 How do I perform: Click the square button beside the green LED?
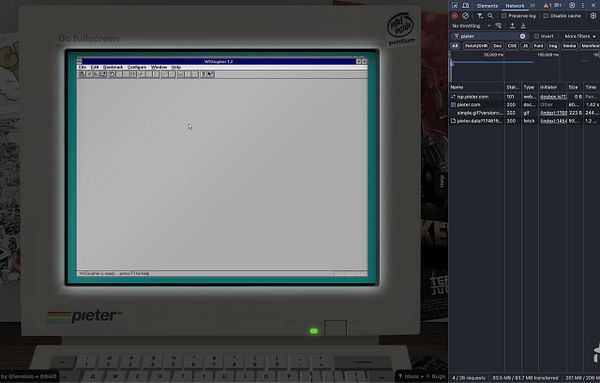click(336, 328)
